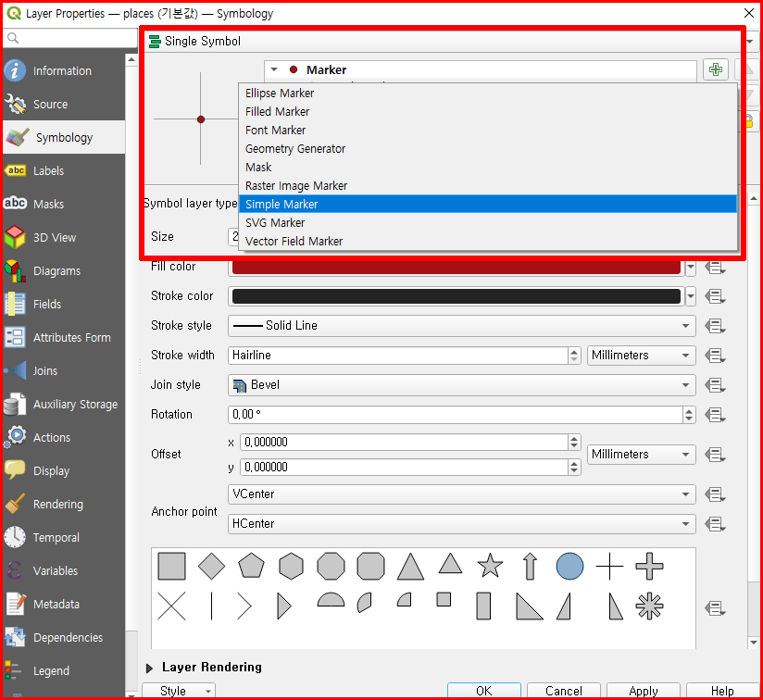Pick the filled arrowhead marker shape
The height and width of the screenshot is (700, 763).
pyautogui.click(x=283, y=606)
